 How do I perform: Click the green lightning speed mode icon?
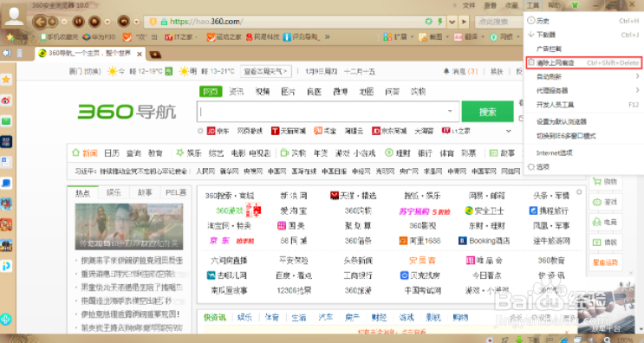pos(439,22)
